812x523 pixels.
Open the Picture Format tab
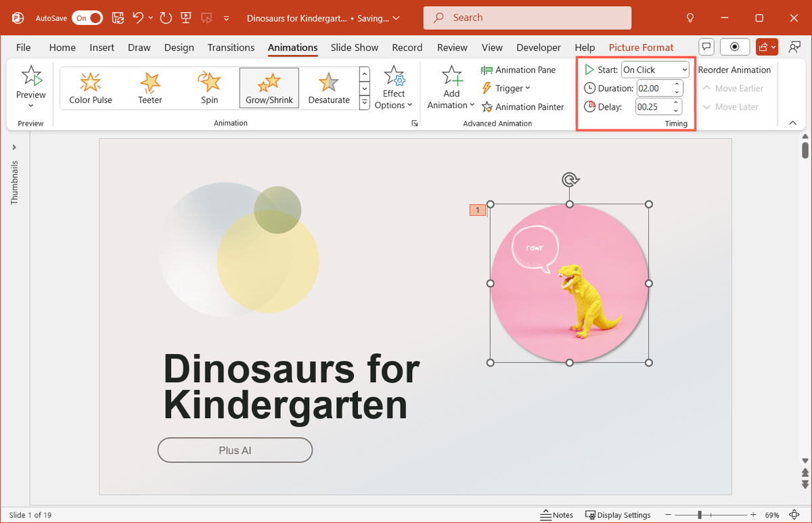[x=641, y=47]
